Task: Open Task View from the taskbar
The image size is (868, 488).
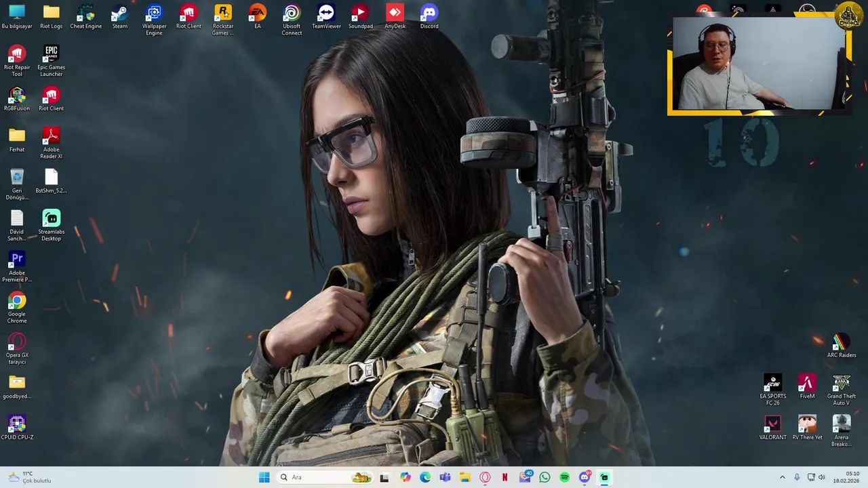Action: coord(384,477)
